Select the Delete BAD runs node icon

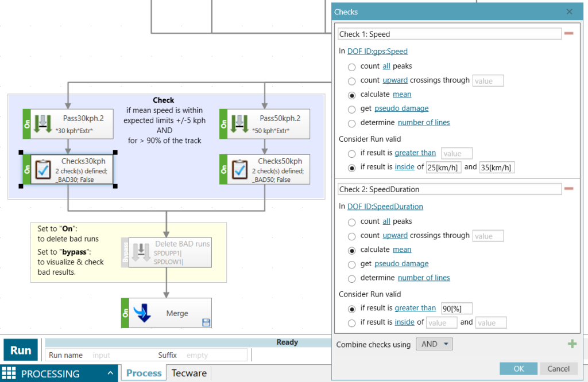coord(142,253)
